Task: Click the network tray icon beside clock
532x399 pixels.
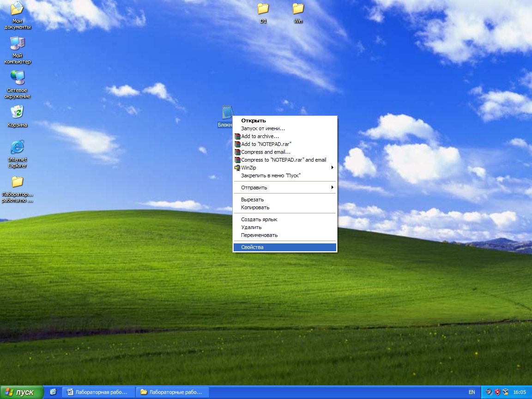Action: click(x=506, y=392)
